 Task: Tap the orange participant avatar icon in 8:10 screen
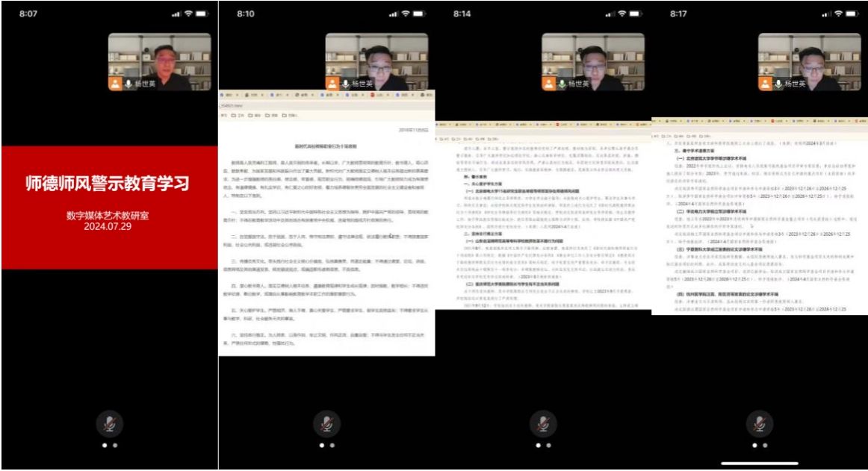click(x=332, y=84)
